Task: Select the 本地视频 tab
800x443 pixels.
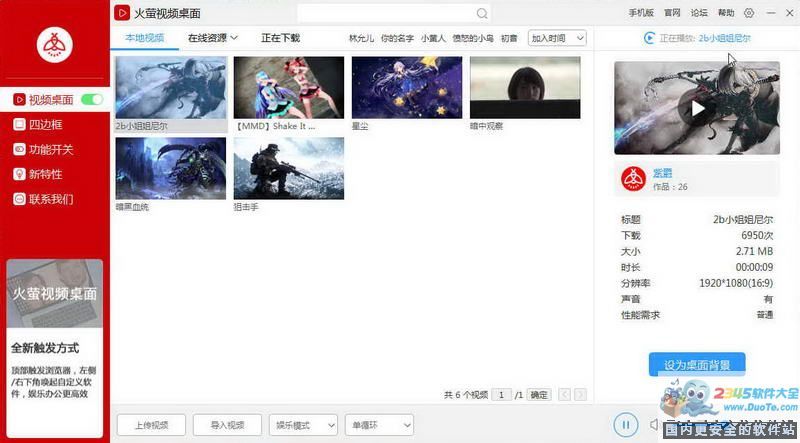Action: tap(144, 38)
